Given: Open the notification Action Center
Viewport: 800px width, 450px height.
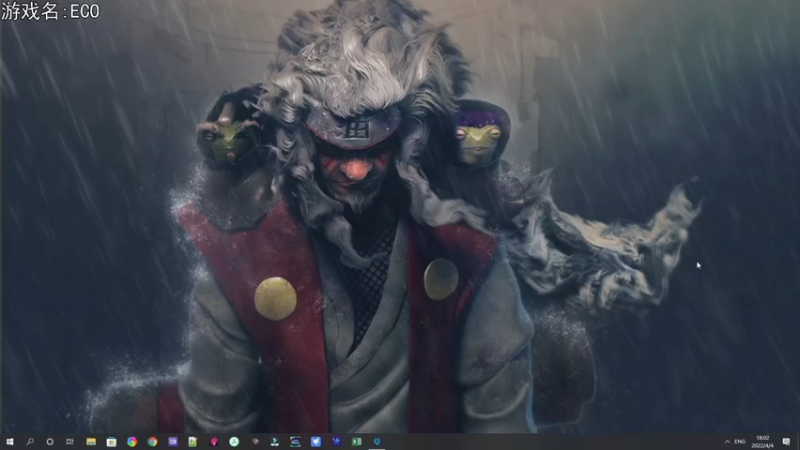Looking at the screenshot, I should (786, 442).
